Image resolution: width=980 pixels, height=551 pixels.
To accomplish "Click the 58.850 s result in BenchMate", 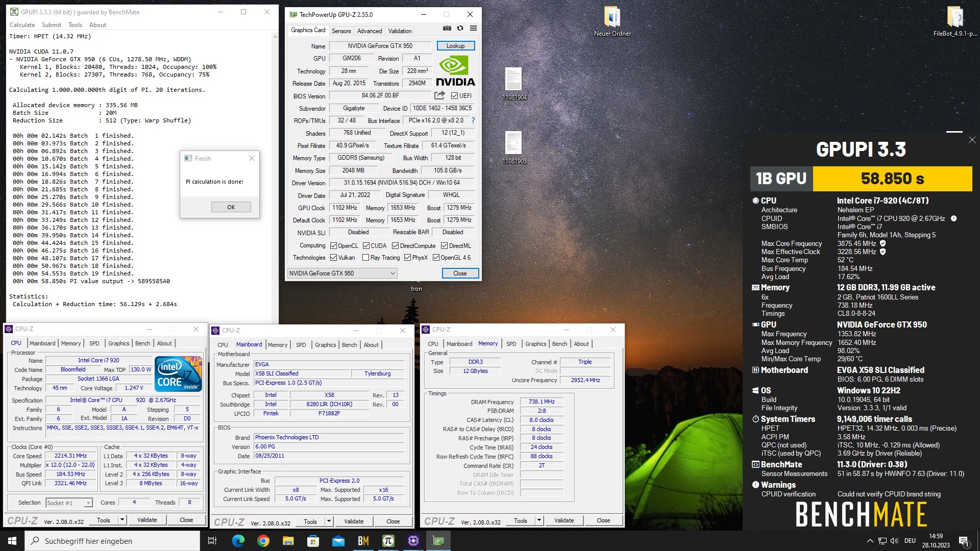I will pyautogui.click(x=892, y=179).
